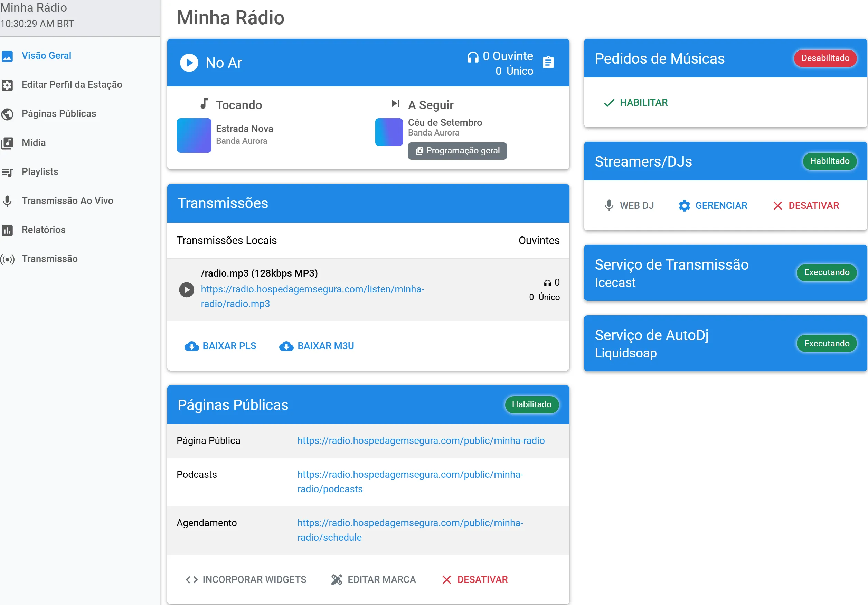Click the Habilitado badge on Streamers/DJs
This screenshot has width=868, height=605.
[x=829, y=161]
